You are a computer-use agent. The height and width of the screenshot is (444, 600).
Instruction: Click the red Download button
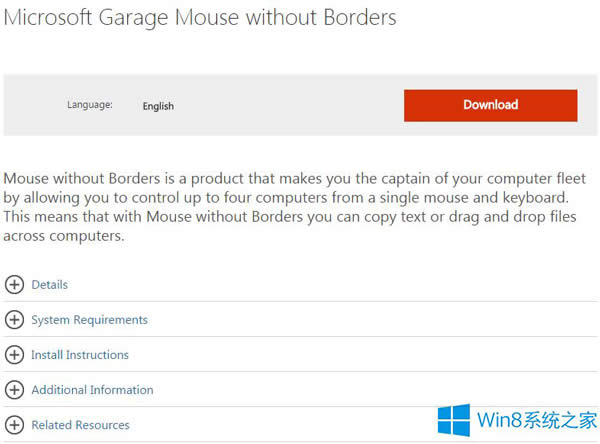click(x=490, y=105)
